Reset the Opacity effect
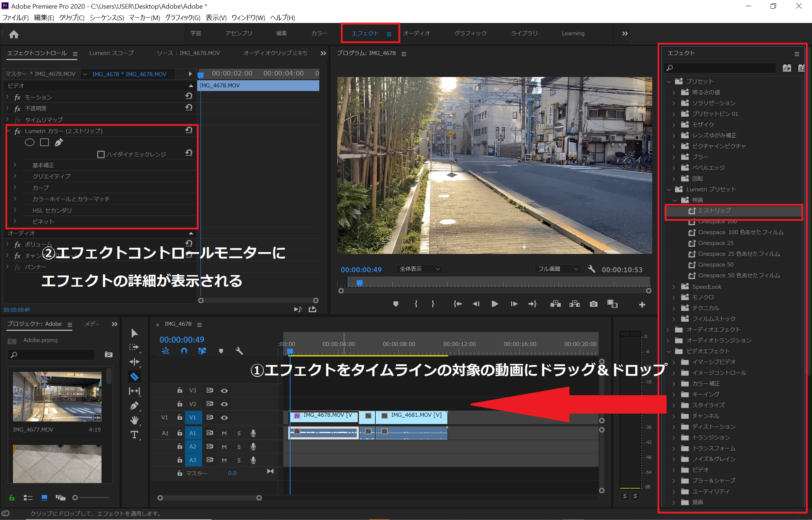812x520 pixels. (189, 108)
